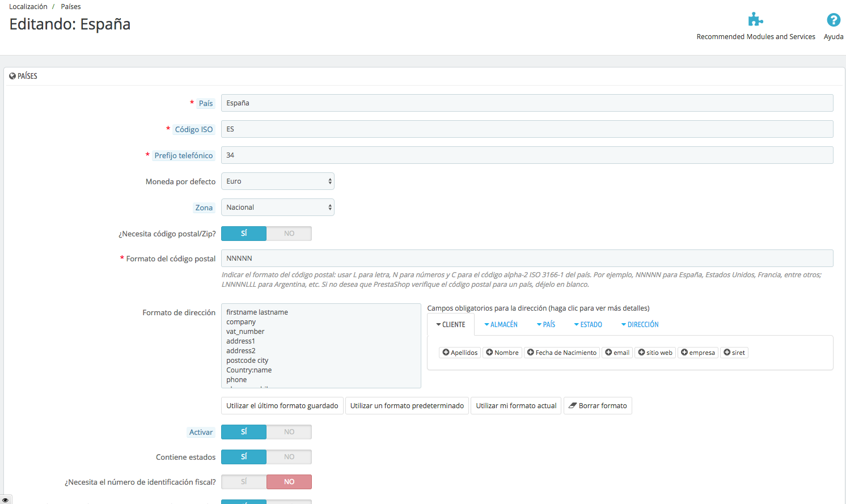This screenshot has height=504, width=846.
Task: Switch to the CLIENTE tab
Action: coord(451,325)
